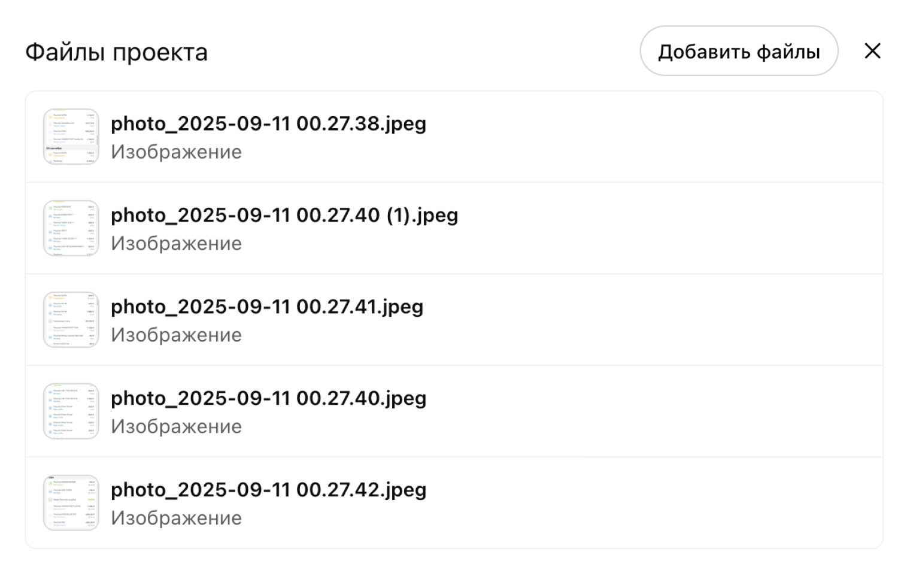This screenshot has width=910, height=588.
Task: Open the thumbnail of photo_2025-09-11 00.27.42.jpeg
Action: [71, 502]
